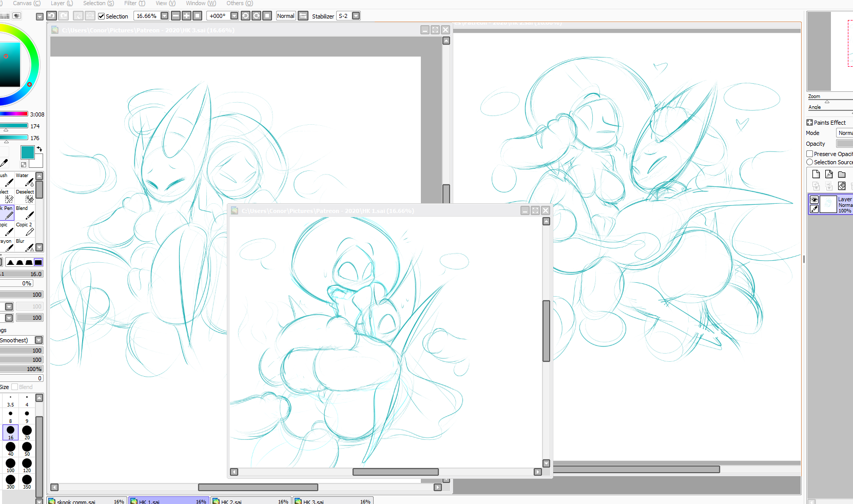Toggle the Selection checkbox in the toolbar
Screen dimensions: 853x504
click(102, 16)
